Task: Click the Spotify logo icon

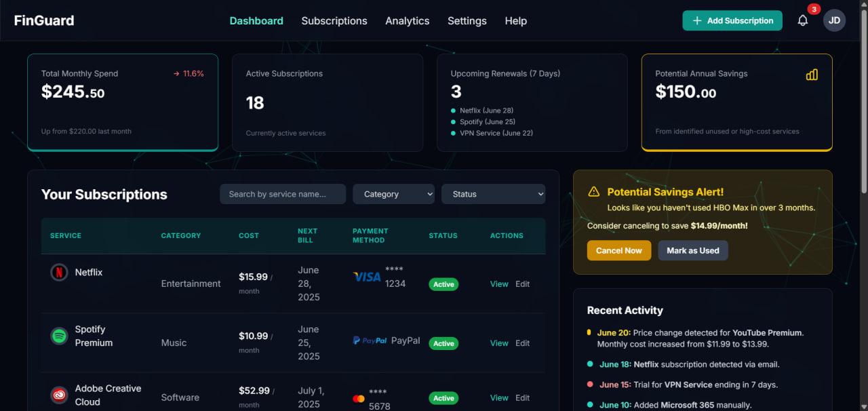Action: pyautogui.click(x=59, y=336)
